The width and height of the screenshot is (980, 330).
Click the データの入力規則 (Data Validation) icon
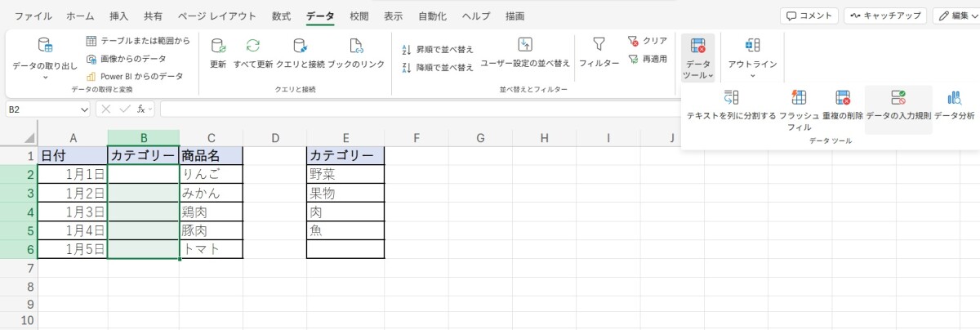coord(898,99)
